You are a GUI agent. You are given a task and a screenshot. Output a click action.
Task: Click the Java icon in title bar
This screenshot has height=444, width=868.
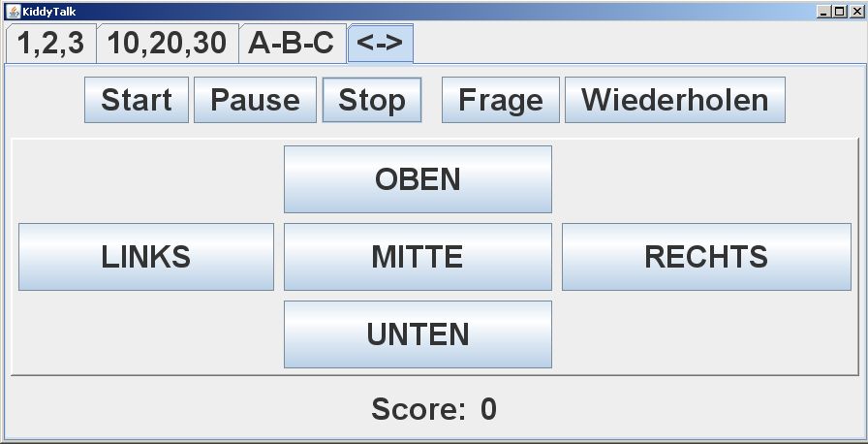point(14,11)
